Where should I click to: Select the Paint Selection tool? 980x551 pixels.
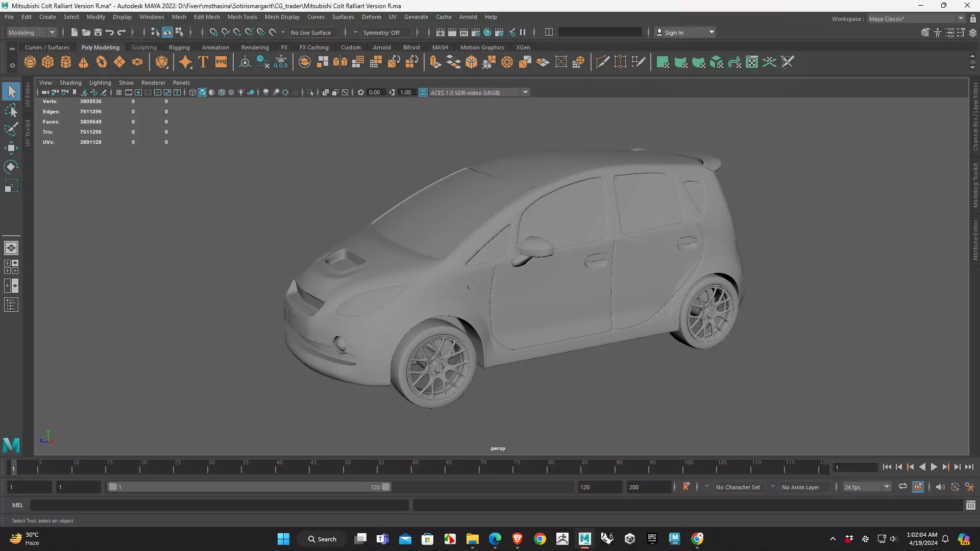11,129
